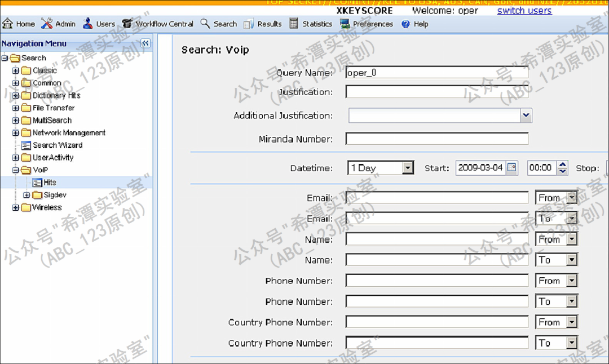Viewport: 609px width, 364px height.
Task: Select Hits under VoIP in tree
Action: [50, 183]
